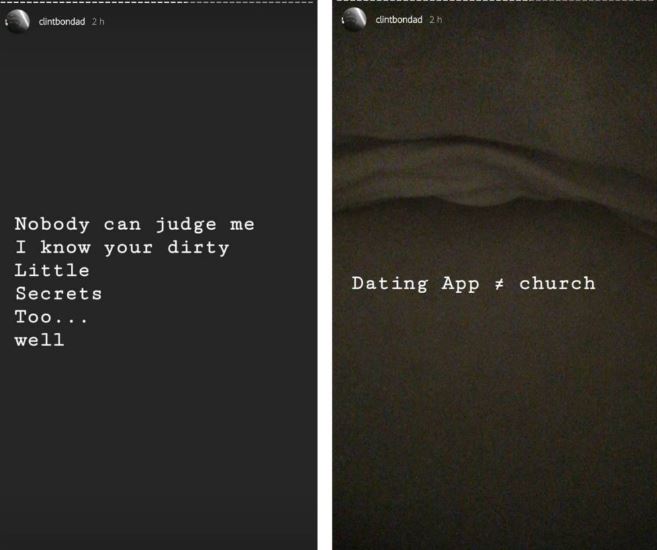657x550 pixels.
Task: Click the not-equal symbol in the right story
Action: click(x=499, y=285)
